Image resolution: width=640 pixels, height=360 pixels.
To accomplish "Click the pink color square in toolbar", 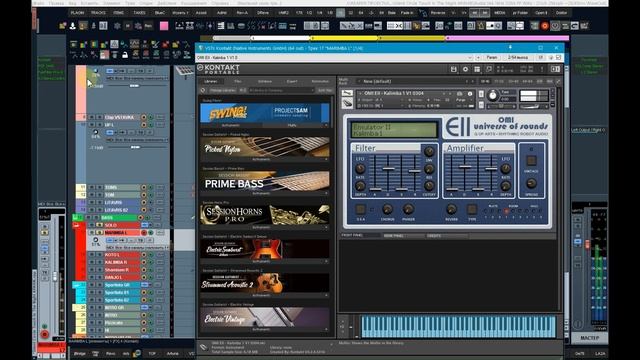I will click(164, 26).
